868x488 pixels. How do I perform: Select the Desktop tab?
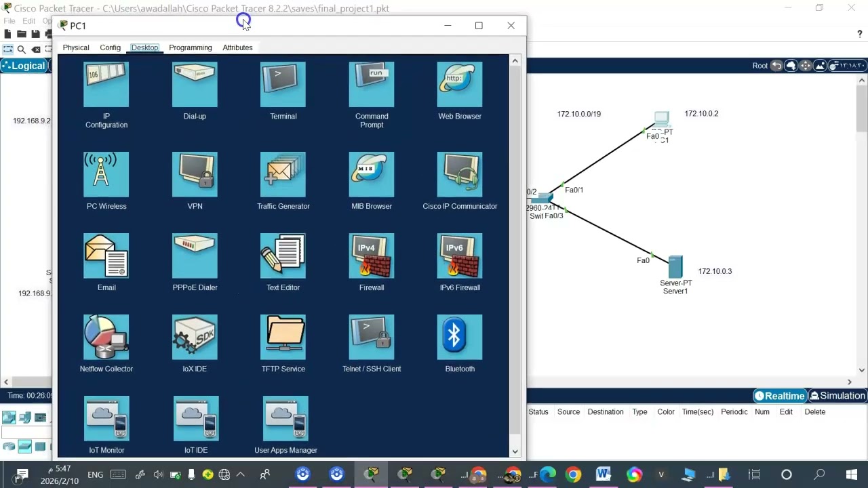click(x=144, y=47)
